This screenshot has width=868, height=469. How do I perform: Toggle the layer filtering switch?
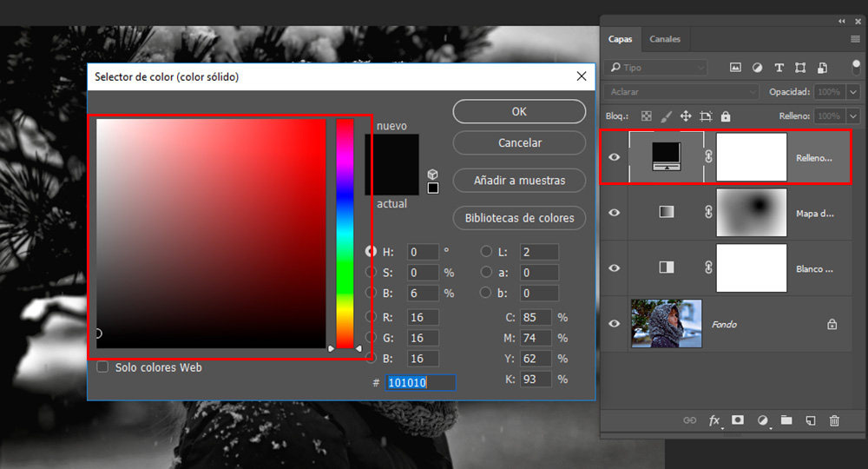857,68
